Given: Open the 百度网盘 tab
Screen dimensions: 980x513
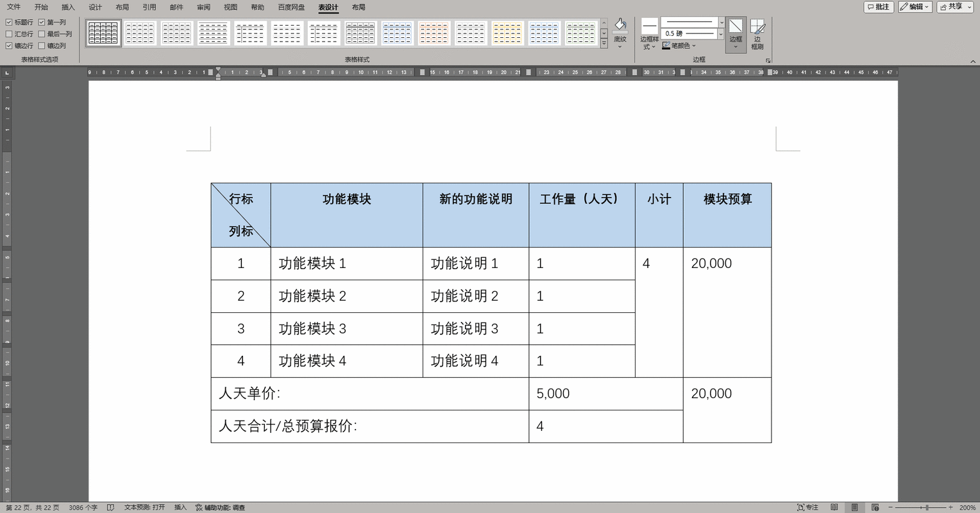Looking at the screenshot, I should [291, 7].
